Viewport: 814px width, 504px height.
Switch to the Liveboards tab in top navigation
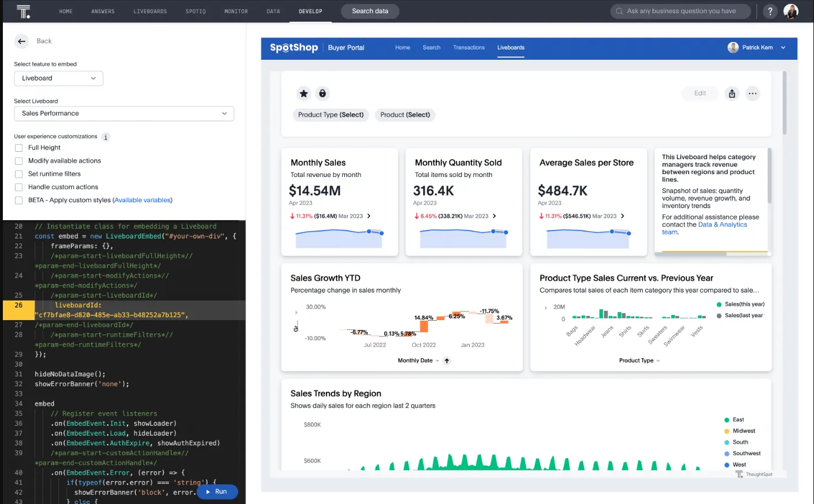(150, 11)
